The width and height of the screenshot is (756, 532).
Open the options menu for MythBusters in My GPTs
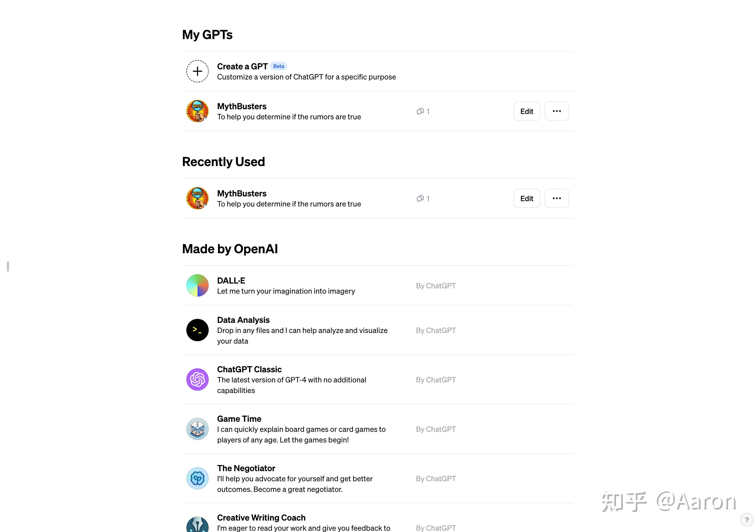557,111
